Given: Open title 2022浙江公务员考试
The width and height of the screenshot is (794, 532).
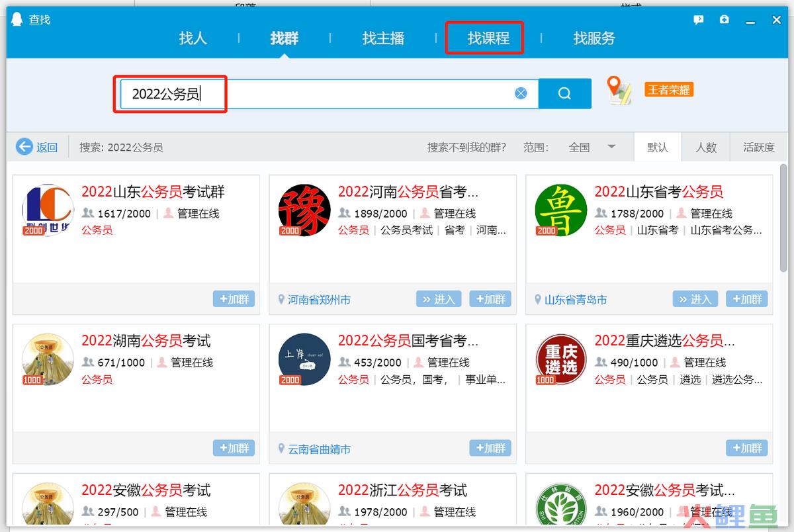Looking at the screenshot, I should pos(402,490).
